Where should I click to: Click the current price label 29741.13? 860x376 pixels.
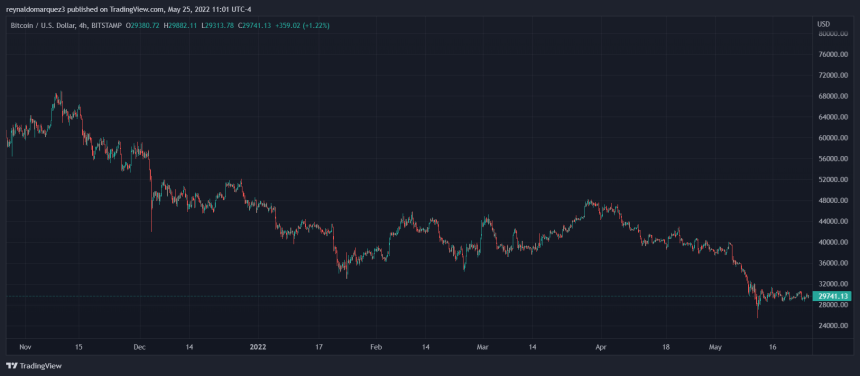pyautogui.click(x=832, y=296)
